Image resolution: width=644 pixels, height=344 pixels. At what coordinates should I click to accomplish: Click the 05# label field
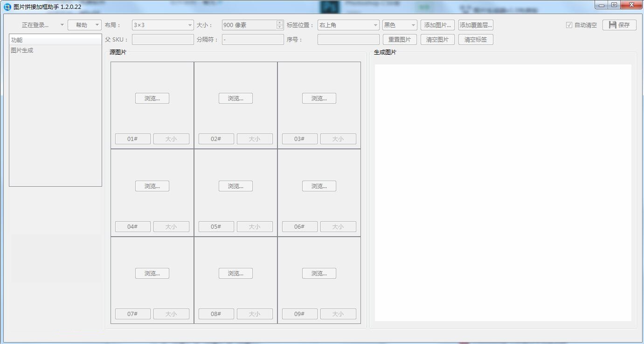216,227
